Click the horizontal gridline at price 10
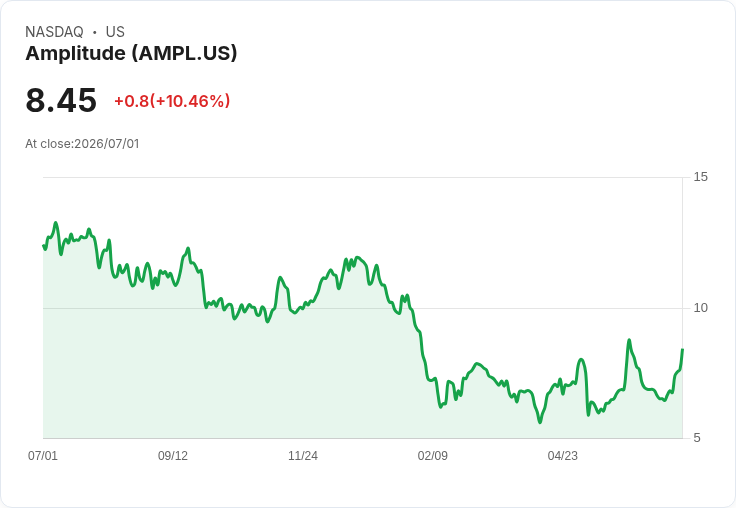The height and width of the screenshot is (508, 736). tap(362, 308)
